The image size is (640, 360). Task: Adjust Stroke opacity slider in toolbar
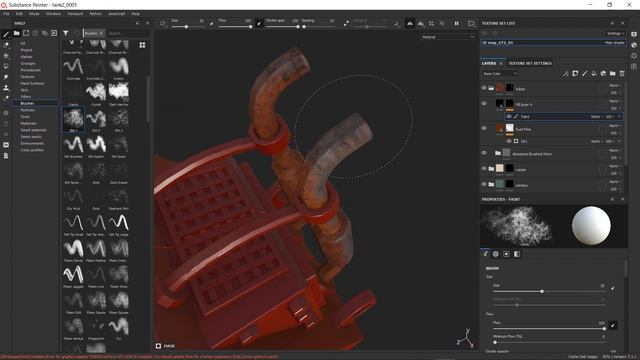282,27
